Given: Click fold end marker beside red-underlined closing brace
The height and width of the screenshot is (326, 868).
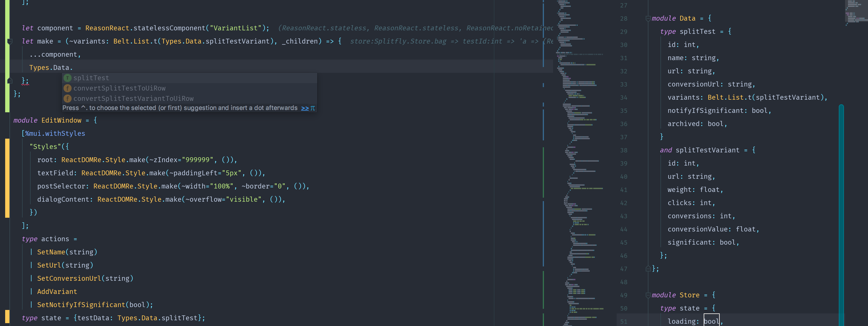Looking at the screenshot, I should coord(10,80).
